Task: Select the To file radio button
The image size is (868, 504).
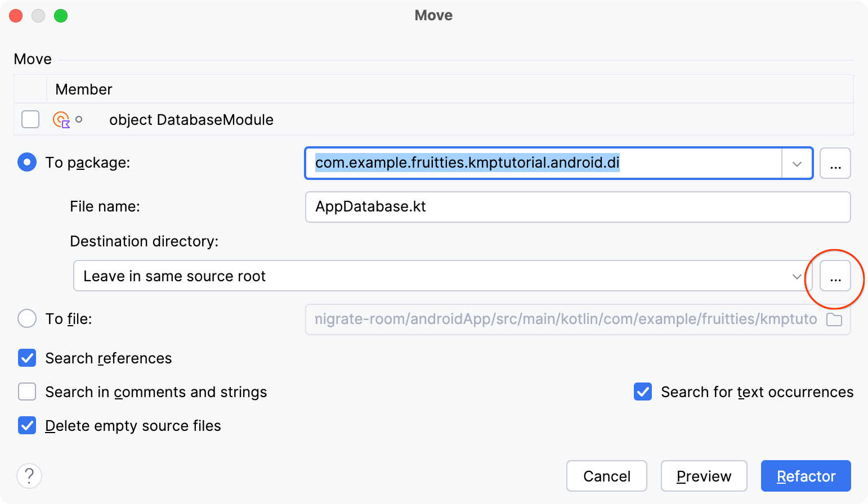Action: [27, 319]
